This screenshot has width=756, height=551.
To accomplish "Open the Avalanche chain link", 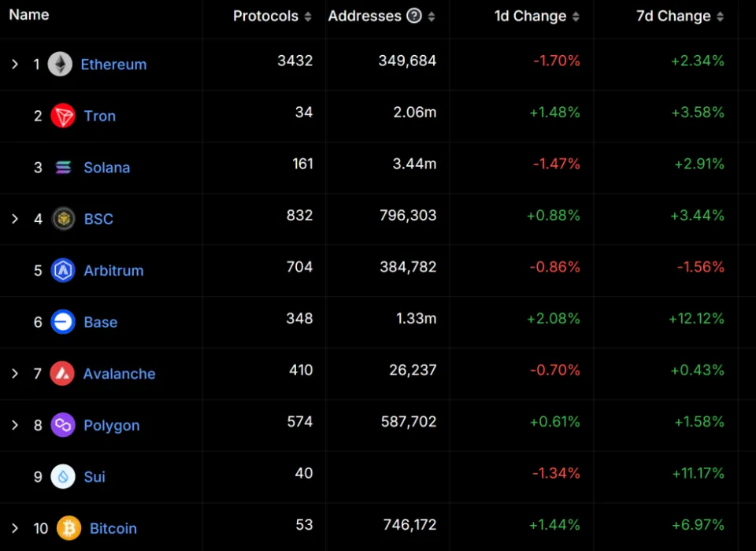I will pyautogui.click(x=119, y=374).
